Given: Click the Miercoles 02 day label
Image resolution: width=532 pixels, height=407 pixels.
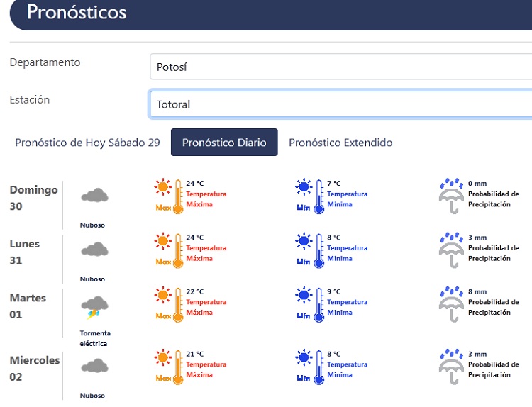Looking at the screenshot, I should [34, 368].
